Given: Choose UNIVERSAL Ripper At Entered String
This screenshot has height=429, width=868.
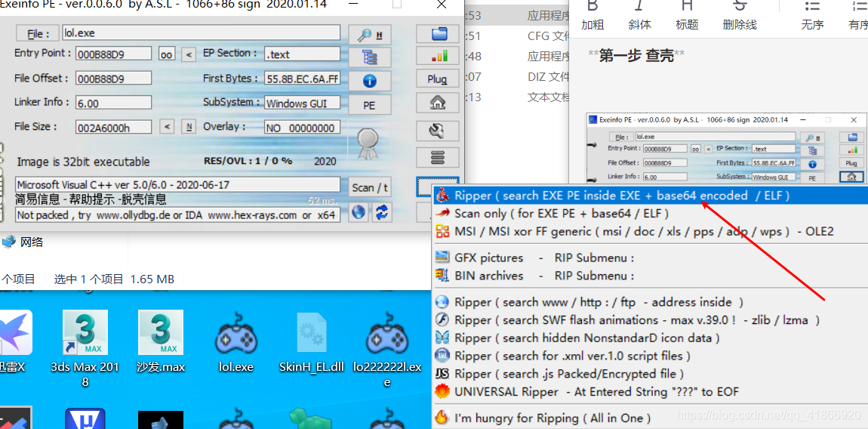Looking at the screenshot, I should coord(649,391).
